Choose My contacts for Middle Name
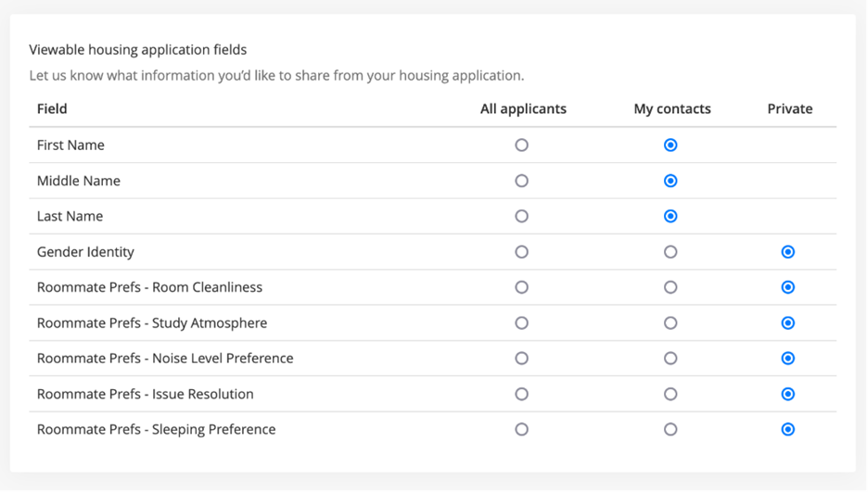Screen dimensions: 868x492 coord(670,181)
